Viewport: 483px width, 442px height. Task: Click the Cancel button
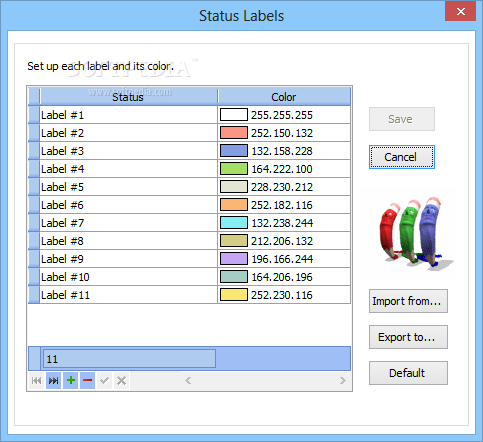coord(402,157)
